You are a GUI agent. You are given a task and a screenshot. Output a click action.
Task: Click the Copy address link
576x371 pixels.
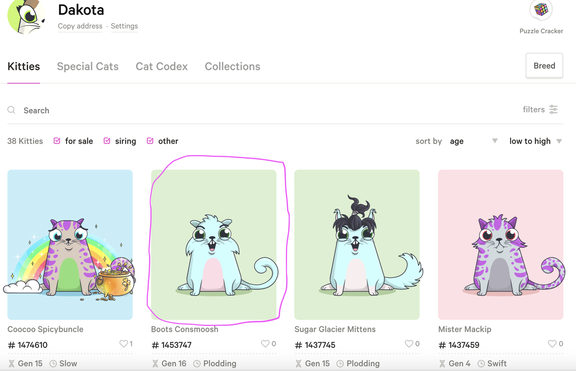(x=80, y=26)
